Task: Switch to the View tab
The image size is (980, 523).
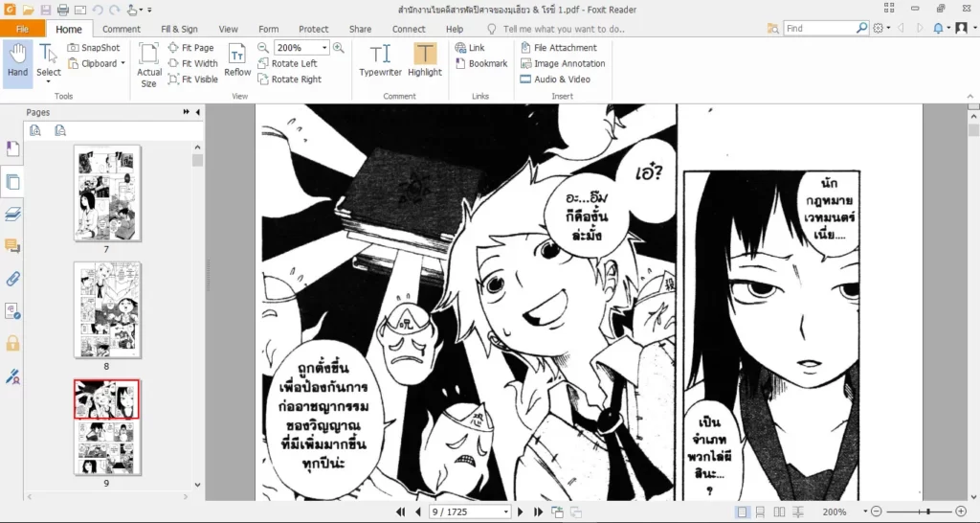Action: tap(228, 29)
